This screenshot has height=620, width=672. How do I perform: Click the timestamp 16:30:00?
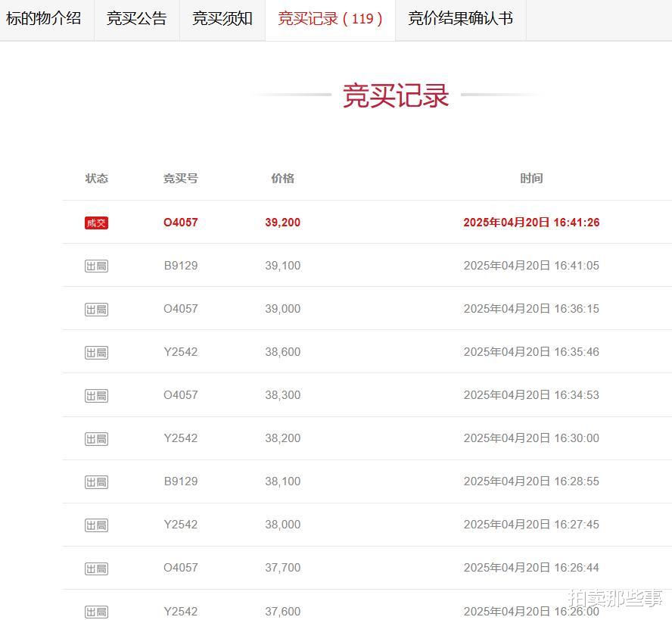point(577,438)
